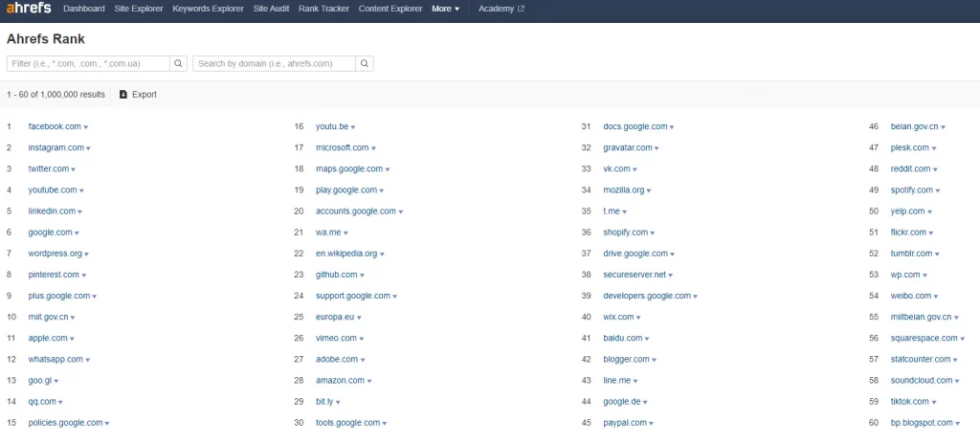
Task: Expand the dropdown arrow next to instagram.com
Action: [x=88, y=148]
